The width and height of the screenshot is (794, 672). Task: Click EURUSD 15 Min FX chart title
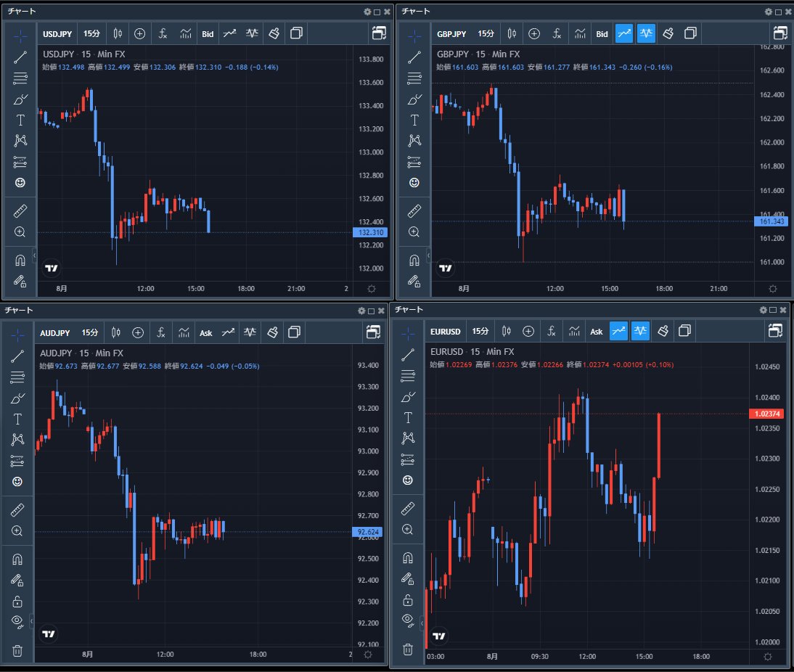click(472, 351)
